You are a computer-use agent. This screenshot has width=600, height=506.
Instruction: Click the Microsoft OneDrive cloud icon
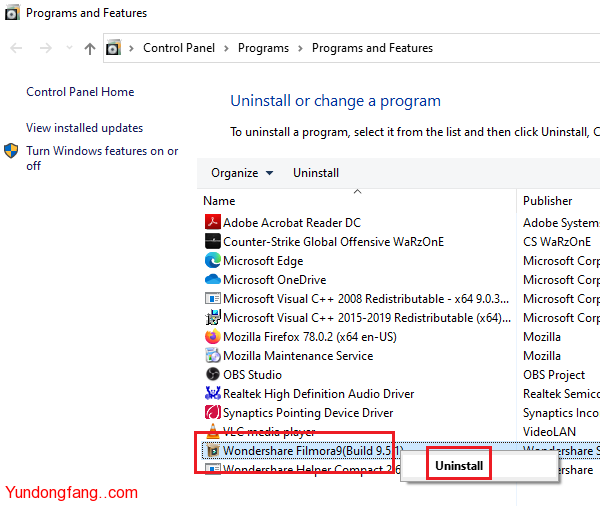point(212,279)
